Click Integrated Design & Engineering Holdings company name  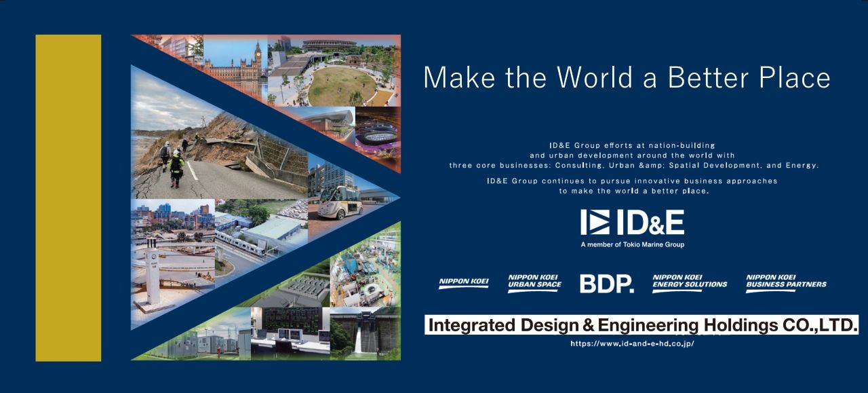(642, 325)
